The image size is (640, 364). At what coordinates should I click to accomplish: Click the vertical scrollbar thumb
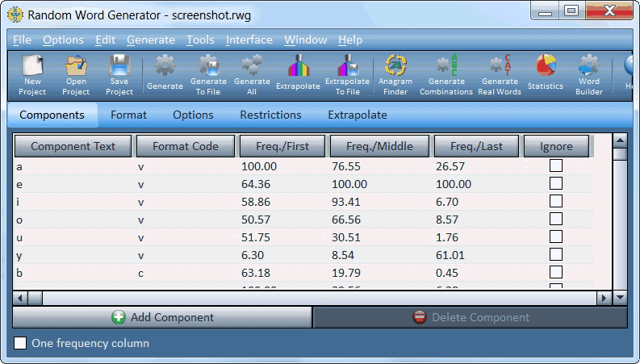pos(620,154)
